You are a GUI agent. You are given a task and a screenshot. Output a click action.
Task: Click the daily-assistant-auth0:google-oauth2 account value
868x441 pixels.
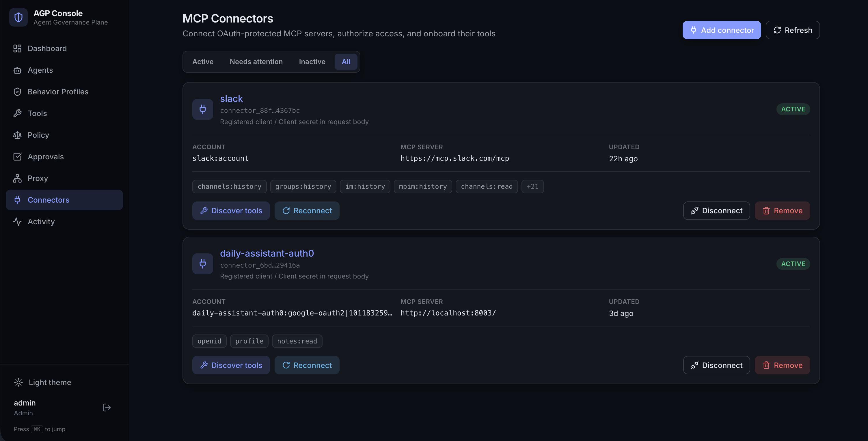coord(292,313)
